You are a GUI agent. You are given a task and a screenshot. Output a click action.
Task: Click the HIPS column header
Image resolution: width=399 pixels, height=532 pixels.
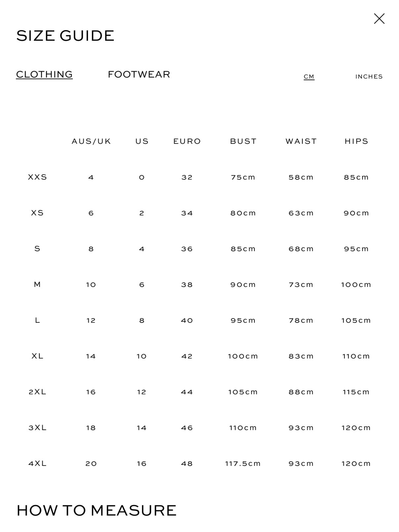(x=356, y=141)
